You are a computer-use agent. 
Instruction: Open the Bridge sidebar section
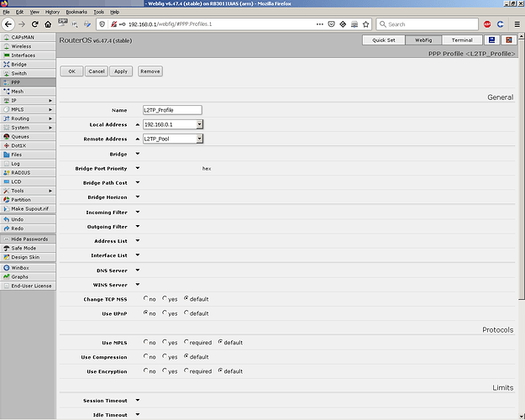coord(28,65)
